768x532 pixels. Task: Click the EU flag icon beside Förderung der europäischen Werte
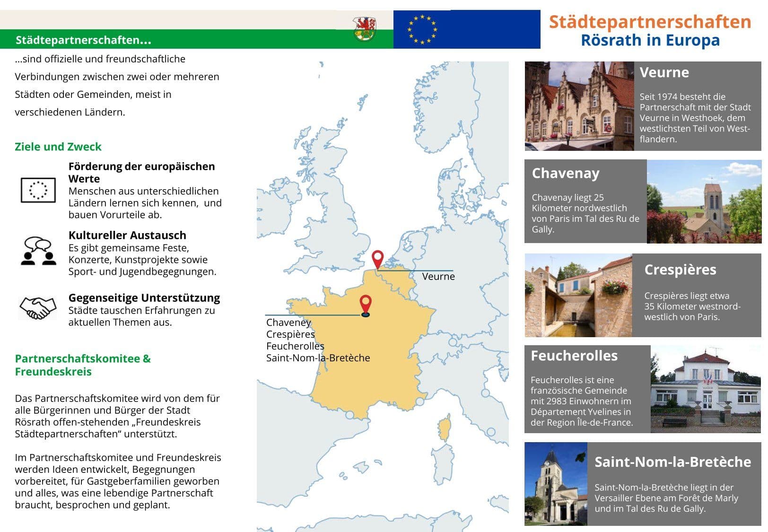tap(38, 190)
